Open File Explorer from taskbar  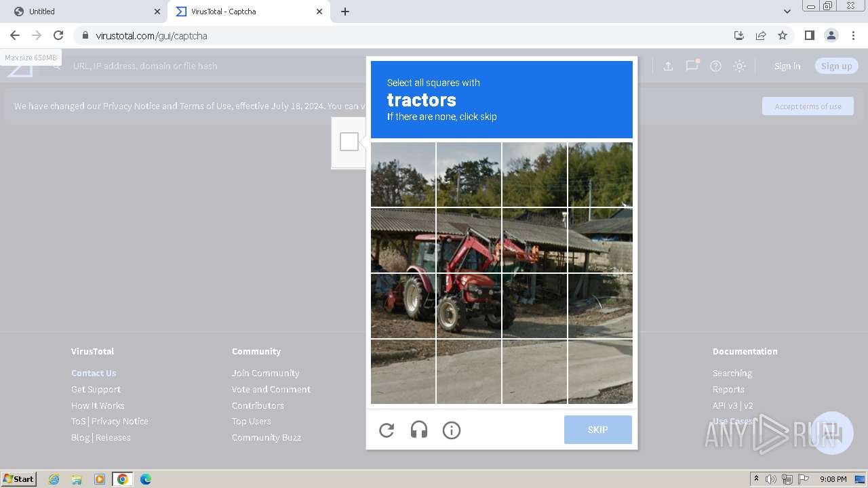pyautogui.click(x=77, y=479)
